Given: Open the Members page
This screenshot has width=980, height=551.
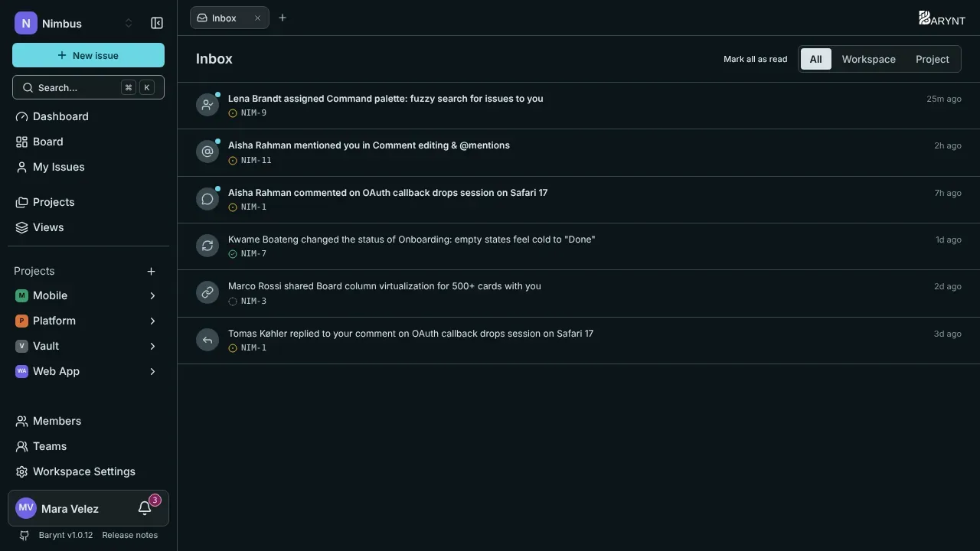Looking at the screenshot, I should (88, 421).
